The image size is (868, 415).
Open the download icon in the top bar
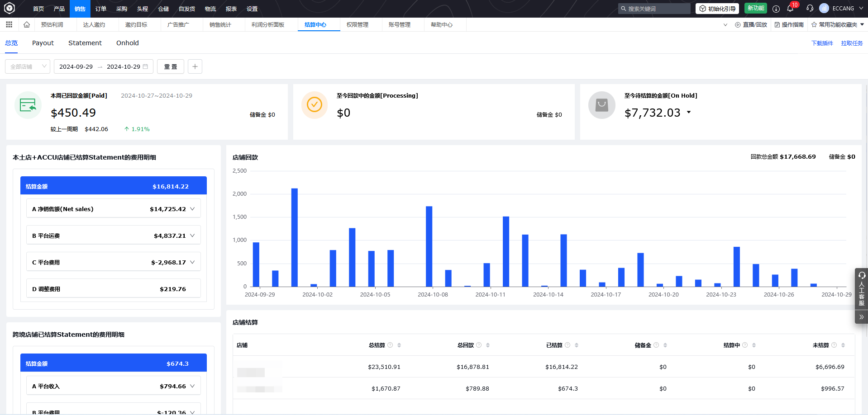click(776, 9)
